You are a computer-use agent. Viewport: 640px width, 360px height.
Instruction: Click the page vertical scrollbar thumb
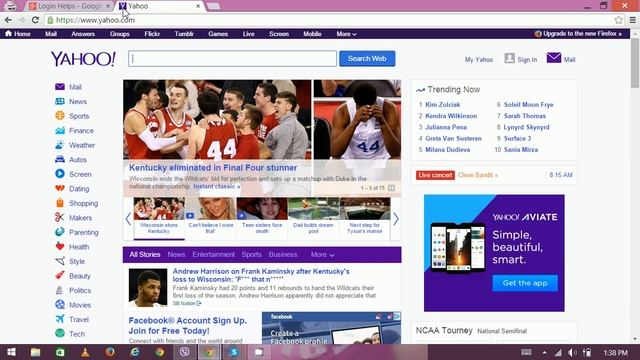pyautogui.click(x=635, y=63)
